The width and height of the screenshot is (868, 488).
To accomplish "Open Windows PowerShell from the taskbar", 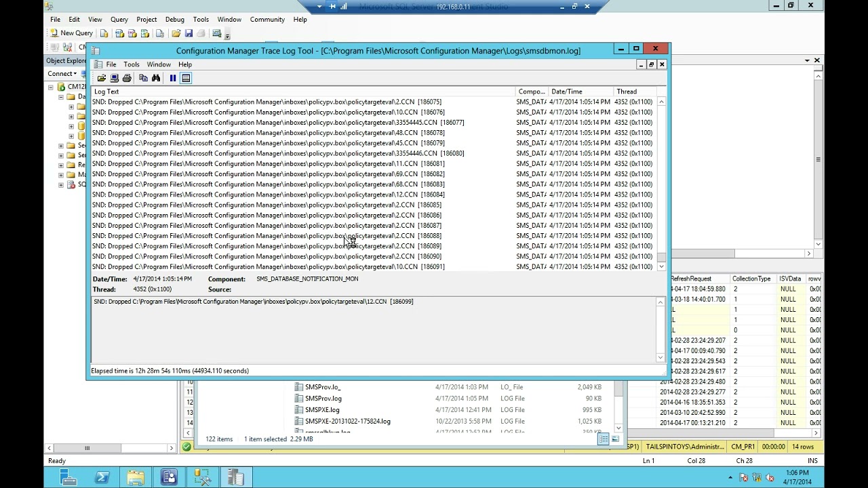I will point(102,477).
